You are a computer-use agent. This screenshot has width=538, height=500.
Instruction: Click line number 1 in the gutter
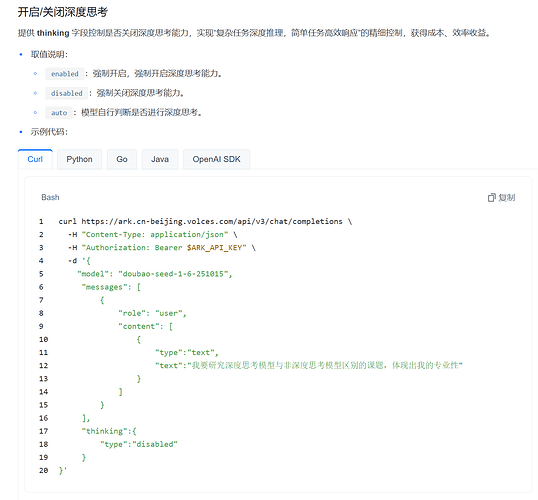[x=41, y=221]
